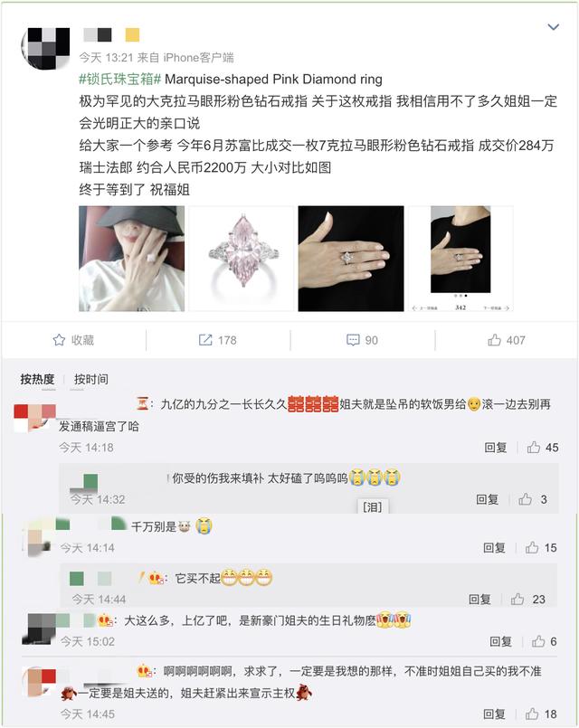Screen dimensions: 579x728
Task: Switch to the 按时间 comment sorting tab
Action: [91, 379]
